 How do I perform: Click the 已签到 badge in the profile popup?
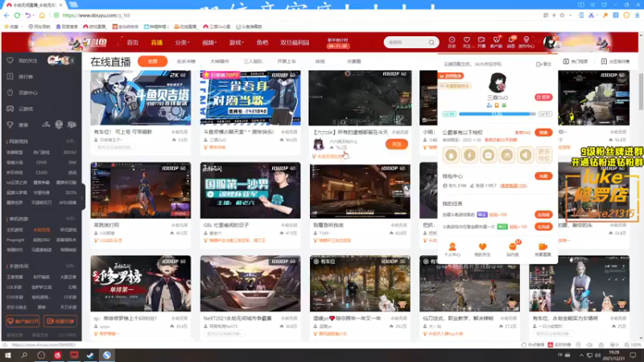[543, 97]
